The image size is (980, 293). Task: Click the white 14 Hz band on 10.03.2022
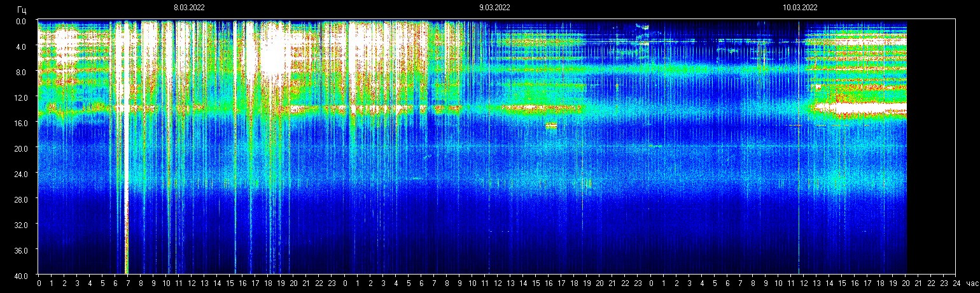point(859,109)
